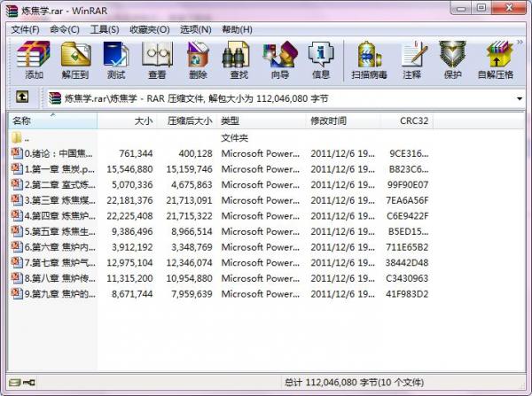This screenshot has height=396, width=532.
Task: Select file 0.绪论：中国焦...
Action: tap(221, 153)
